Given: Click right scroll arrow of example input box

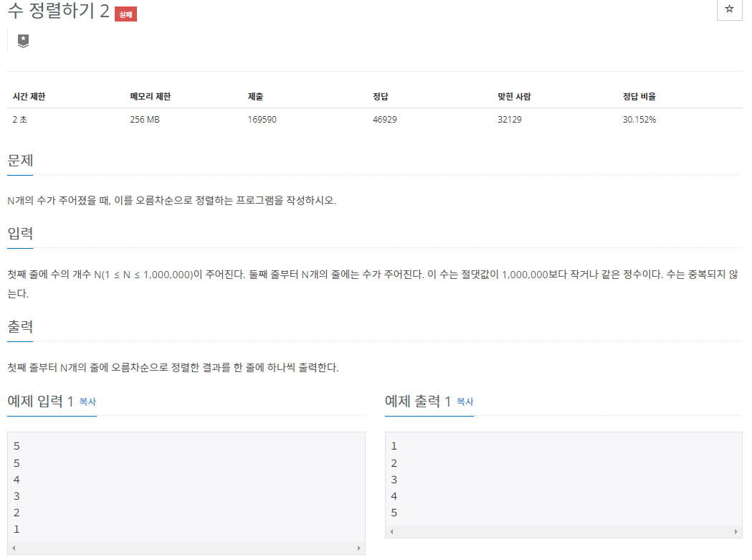Looking at the screenshot, I should [x=358, y=548].
